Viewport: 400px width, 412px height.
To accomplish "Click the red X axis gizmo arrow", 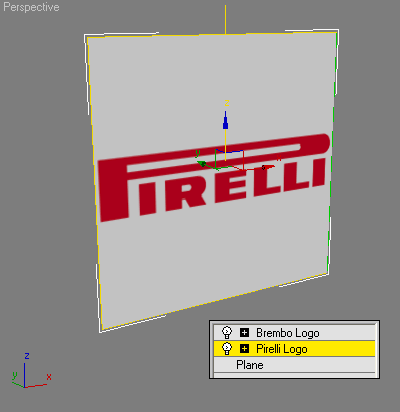I will pyautogui.click(x=267, y=167).
